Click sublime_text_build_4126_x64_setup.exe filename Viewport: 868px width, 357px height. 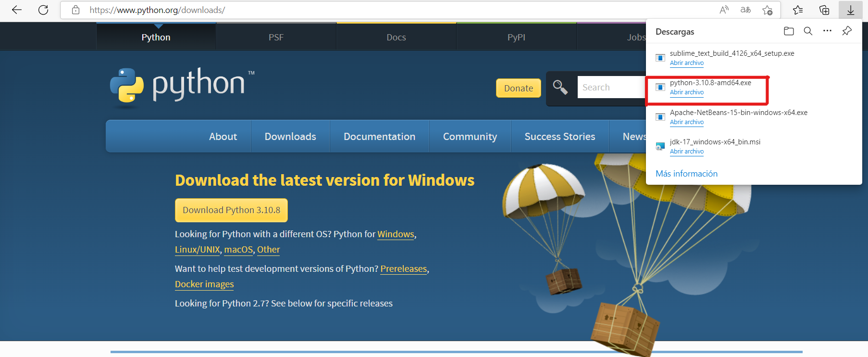(732, 53)
